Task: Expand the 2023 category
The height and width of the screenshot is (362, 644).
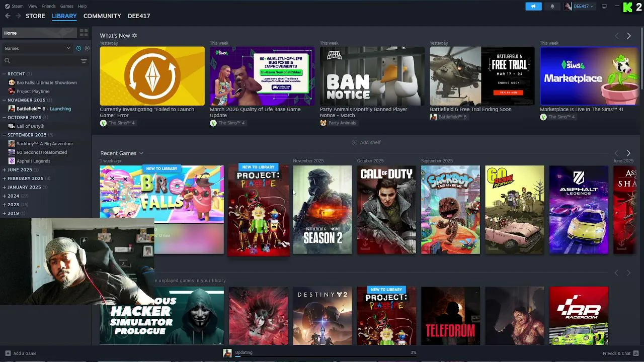Action: point(4,205)
